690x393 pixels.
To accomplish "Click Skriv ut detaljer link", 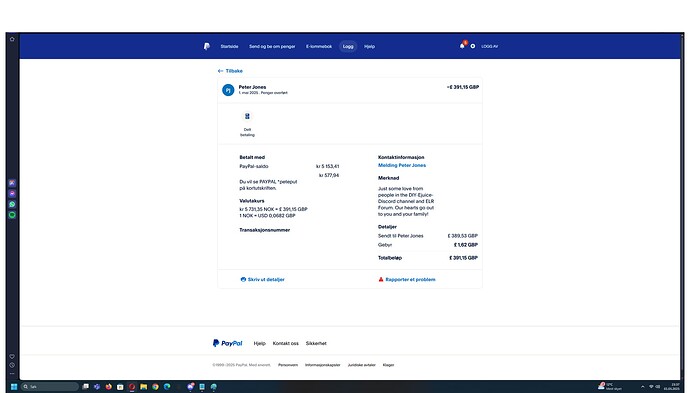I will tap(263, 279).
